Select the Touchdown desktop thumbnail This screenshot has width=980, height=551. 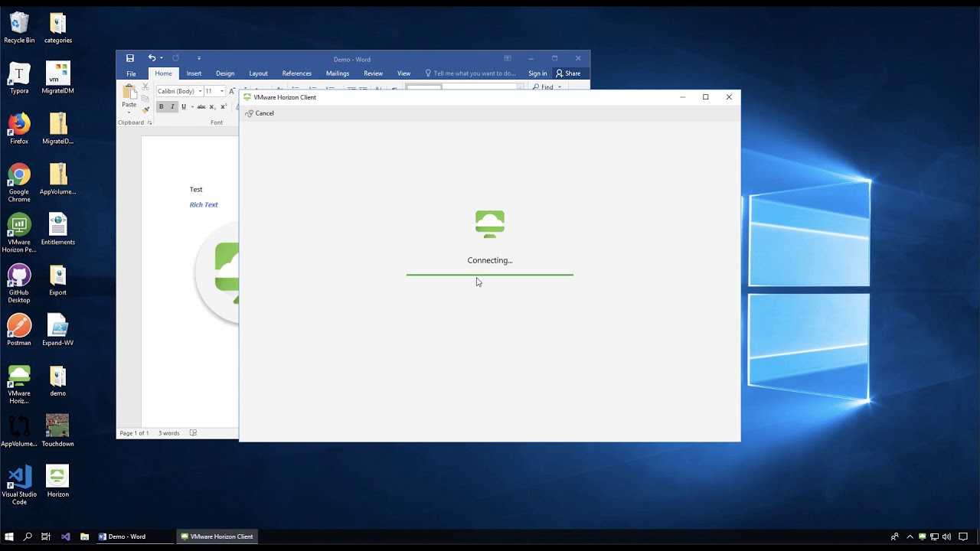tap(58, 431)
